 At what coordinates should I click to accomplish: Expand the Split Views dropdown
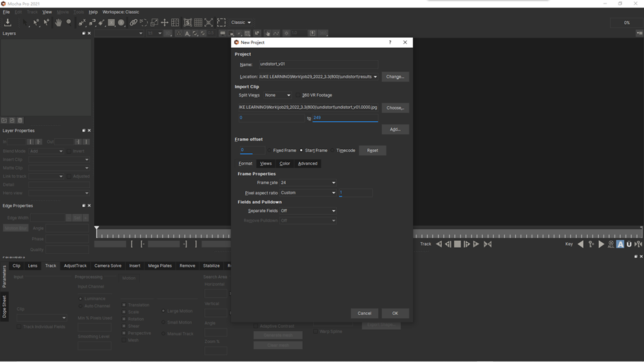coord(277,96)
